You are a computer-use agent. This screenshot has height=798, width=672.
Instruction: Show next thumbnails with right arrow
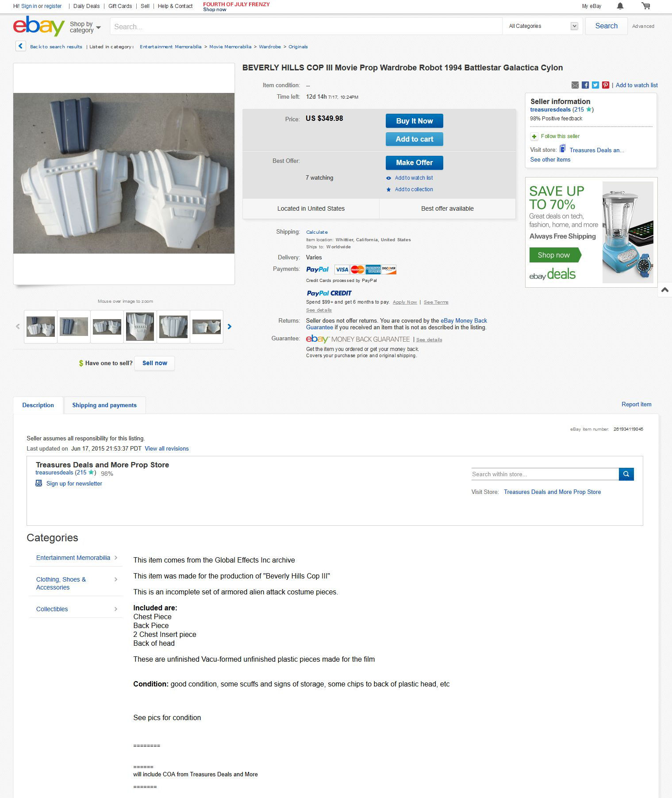(229, 327)
